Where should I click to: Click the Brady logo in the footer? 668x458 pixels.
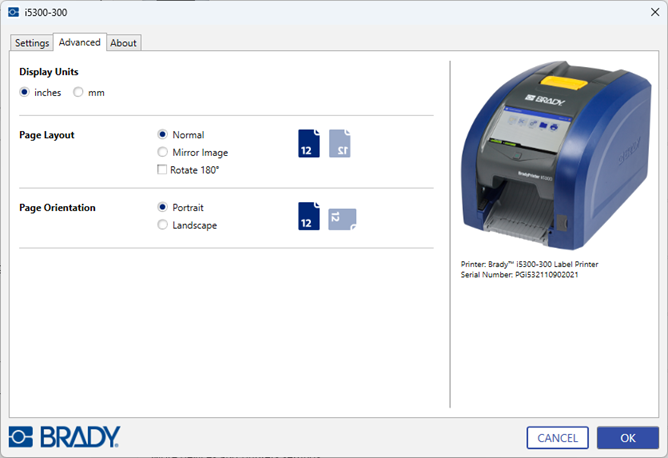coord(64,437)
